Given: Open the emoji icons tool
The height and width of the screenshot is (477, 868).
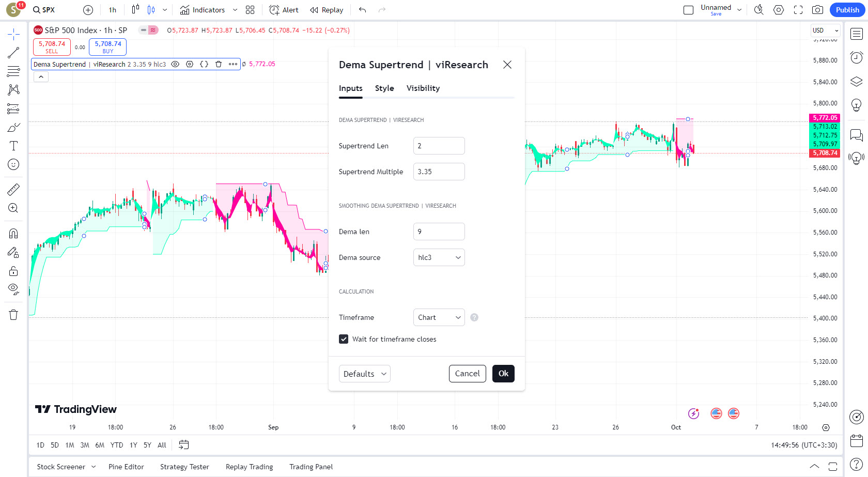Looking at the screenshot, I should click(x=13, y=164).
